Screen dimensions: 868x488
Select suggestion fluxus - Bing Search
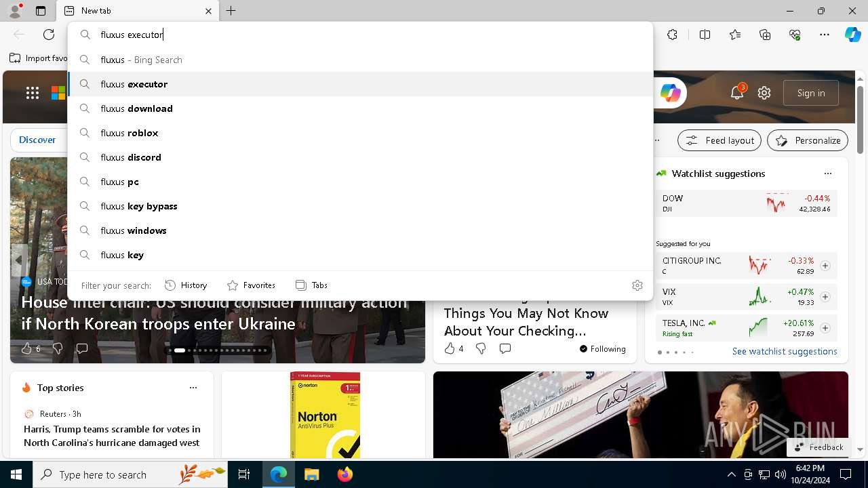[360, 60]
